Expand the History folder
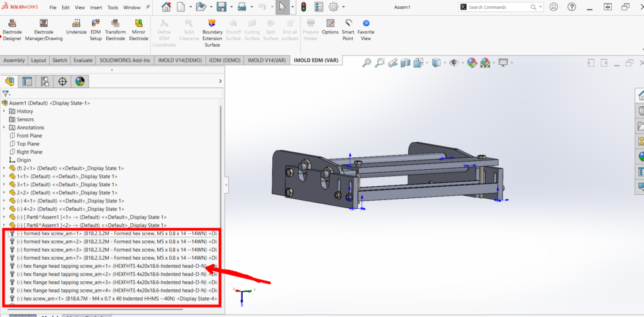This screenshot has height=317, width=644. pos(4,111)
